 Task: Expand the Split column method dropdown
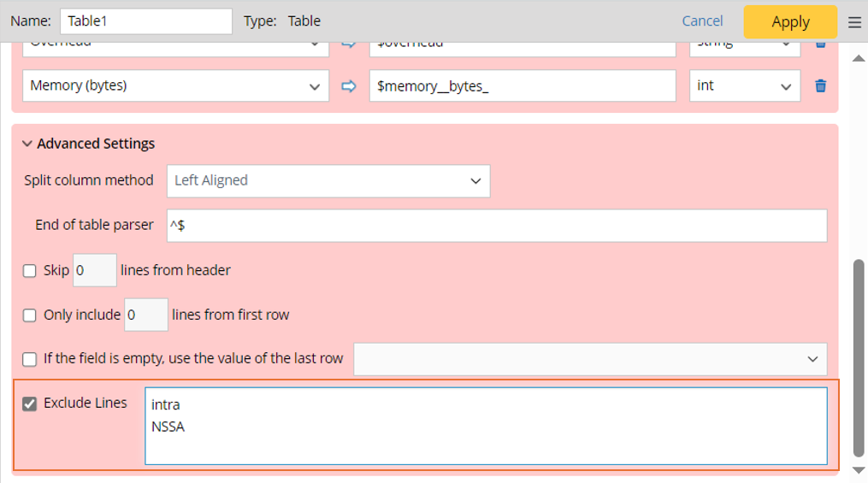(328, 180)
